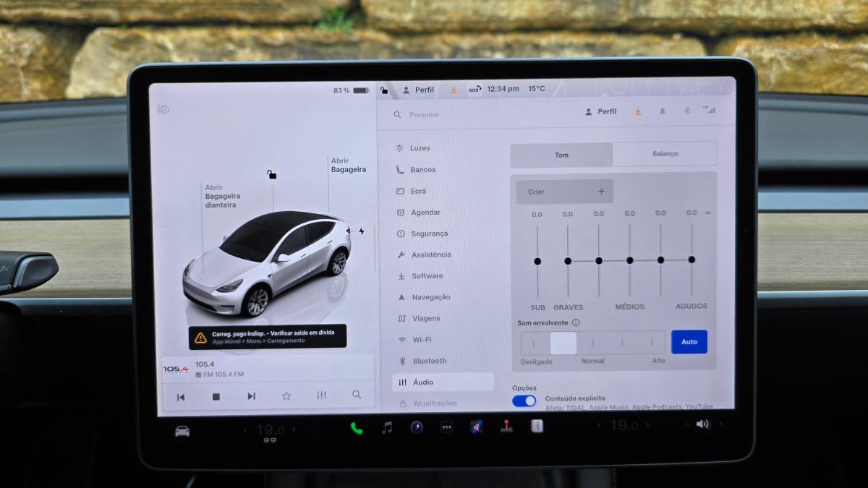Screen dimensions: 868x488
Task: Decrease driver temperature with left chevron
Action: pos(244,430)
